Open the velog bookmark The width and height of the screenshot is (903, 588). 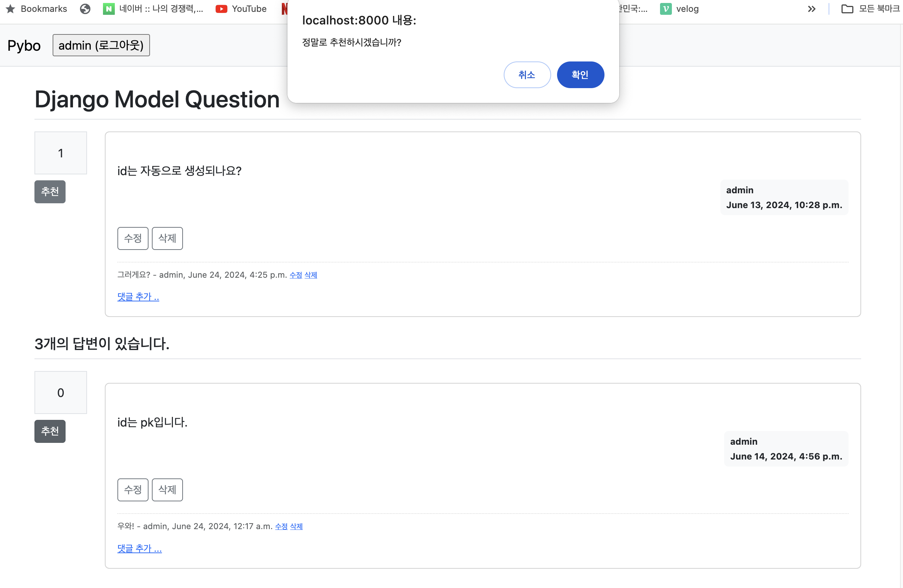[x=679, y=9]
